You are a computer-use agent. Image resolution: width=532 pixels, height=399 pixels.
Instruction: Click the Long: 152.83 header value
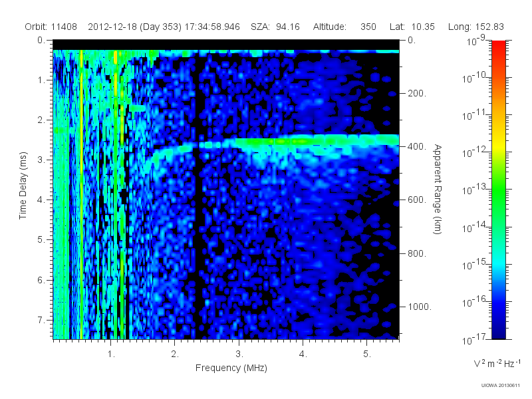475,27
